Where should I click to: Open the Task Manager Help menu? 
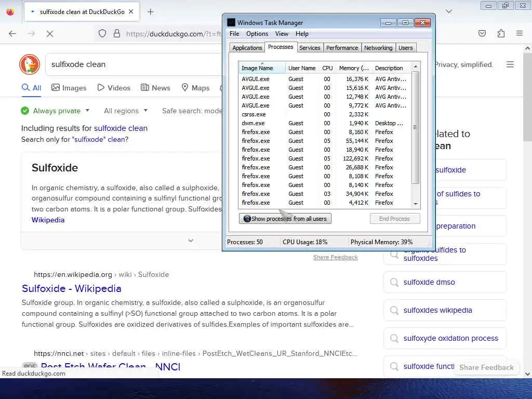[302, 34]
